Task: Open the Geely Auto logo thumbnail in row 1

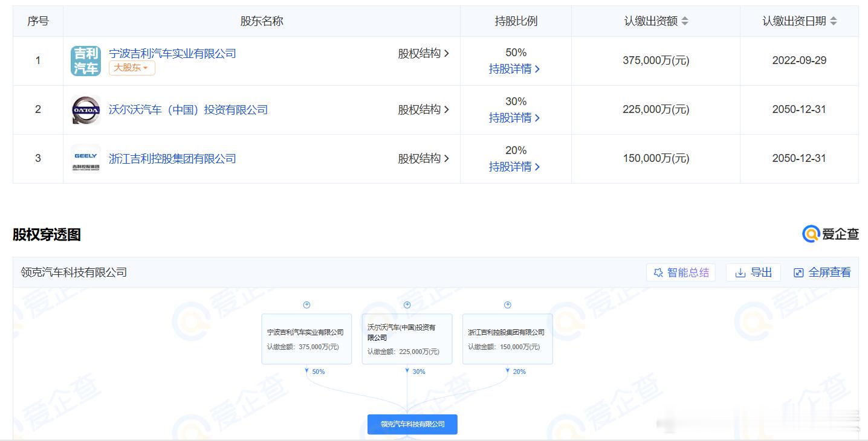Action: click(86, 61)
